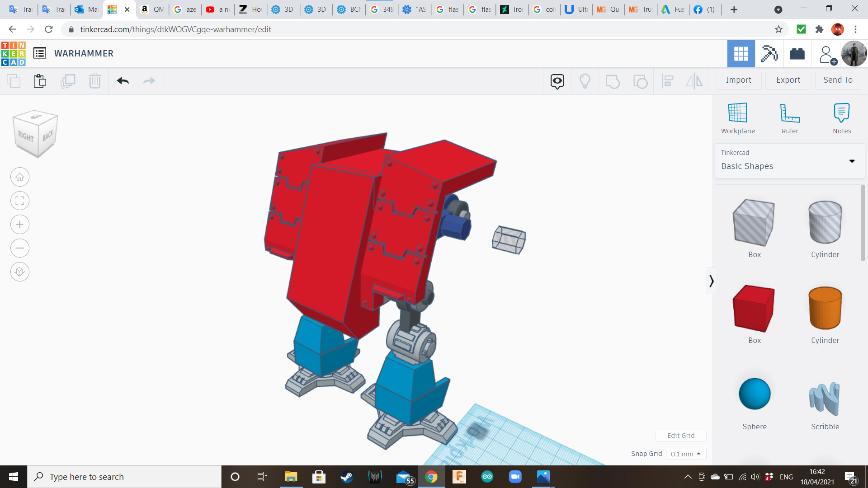Toggle Show all eye icon
868x488 pixels.
pos(557,81)
